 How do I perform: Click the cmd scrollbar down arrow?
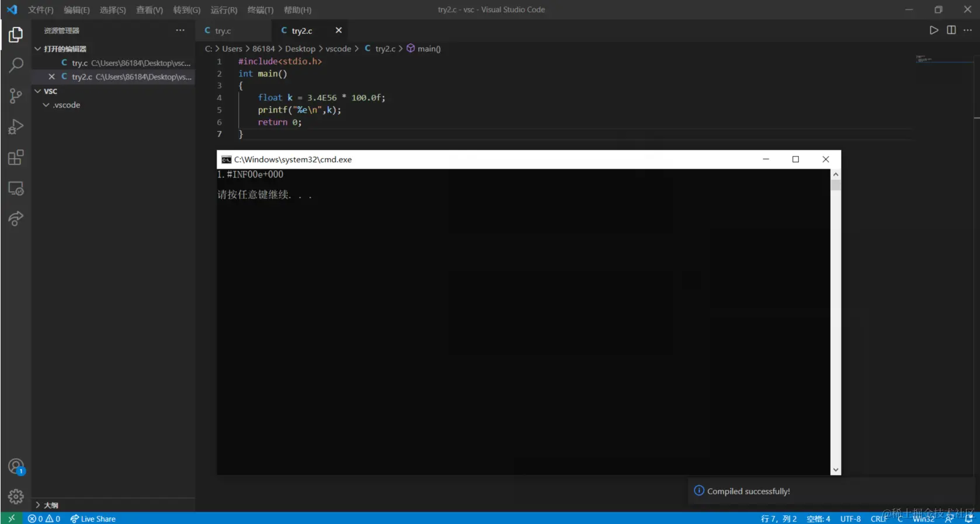pos(836,470)
